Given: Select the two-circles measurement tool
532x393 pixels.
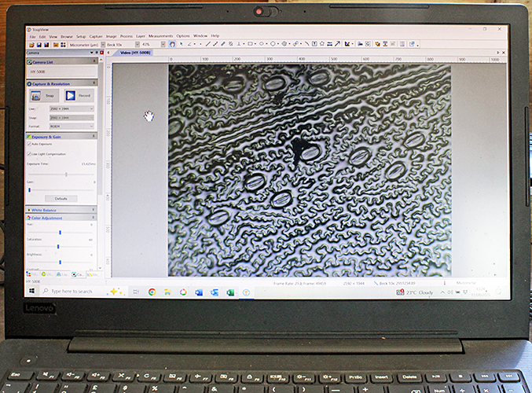Looking at the screenshot, I should point(295,44).
